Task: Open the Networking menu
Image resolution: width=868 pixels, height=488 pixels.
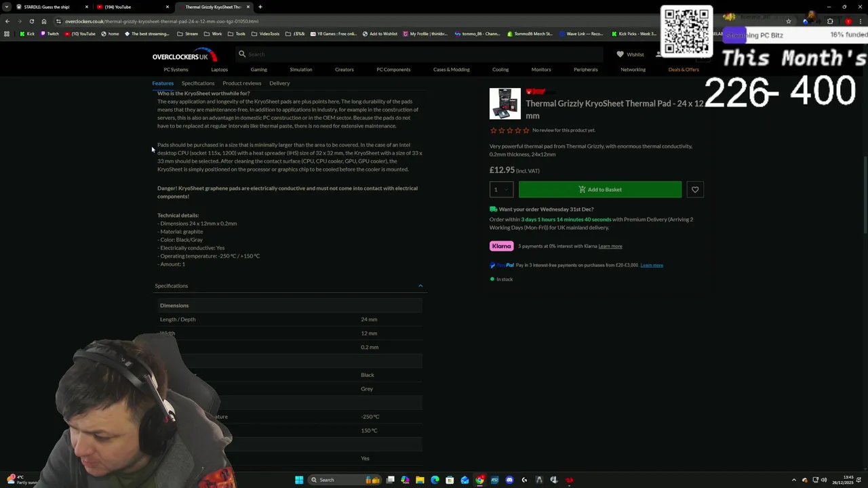Action: 633,70
